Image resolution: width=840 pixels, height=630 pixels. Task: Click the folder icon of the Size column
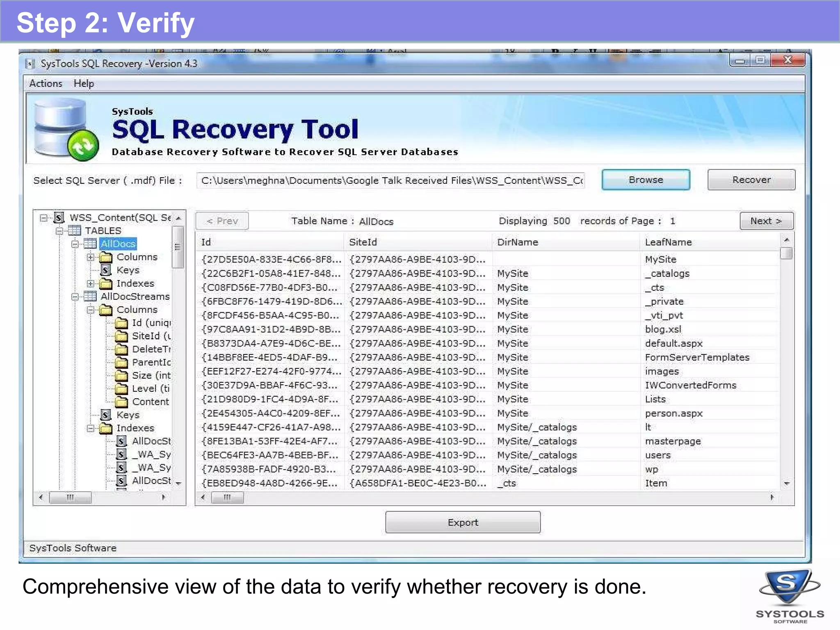point(121,376)
